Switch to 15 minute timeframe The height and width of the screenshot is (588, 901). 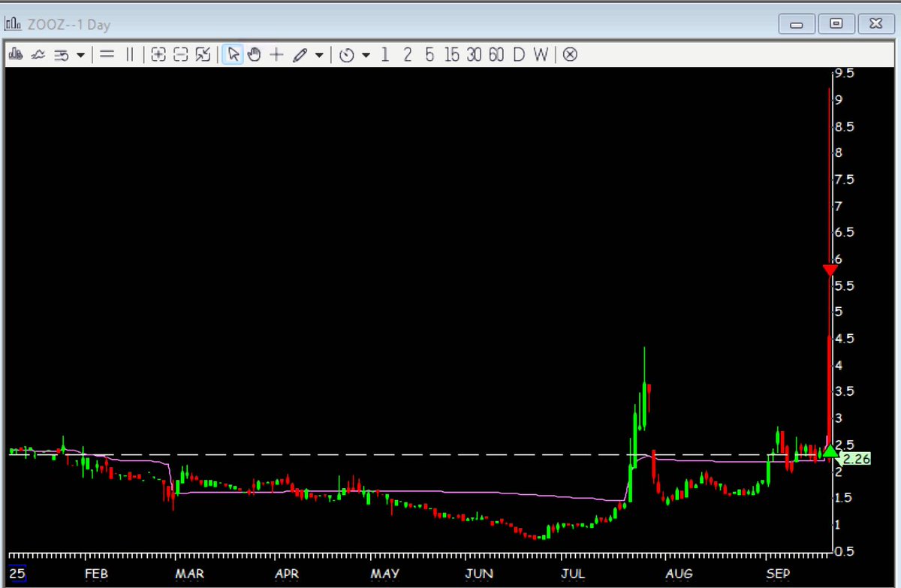(x=451, y=55)
